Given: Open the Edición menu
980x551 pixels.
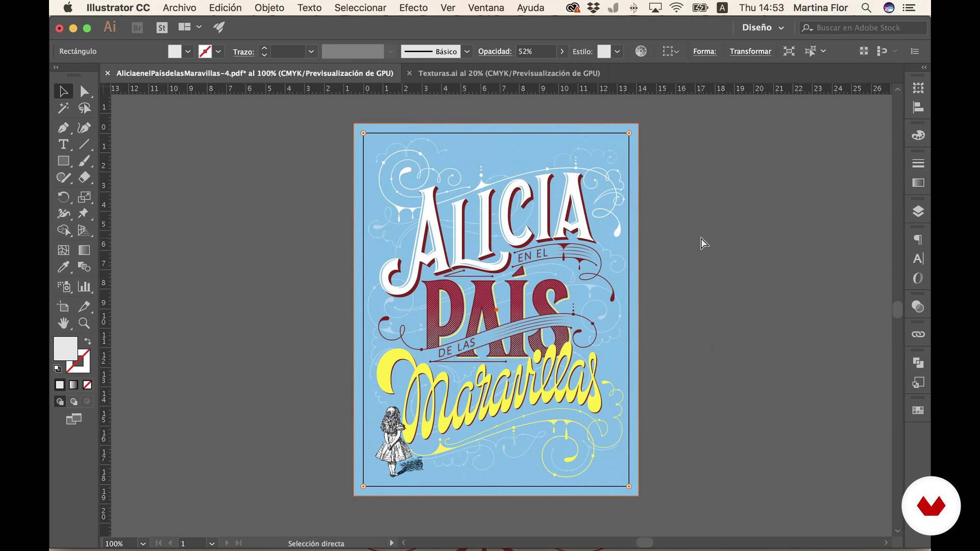Looking at the screenshot, I should click(225, 8).
